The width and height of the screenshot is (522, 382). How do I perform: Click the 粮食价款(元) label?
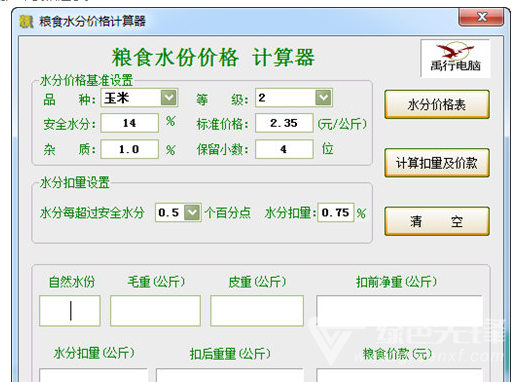[x=397, y=354]
